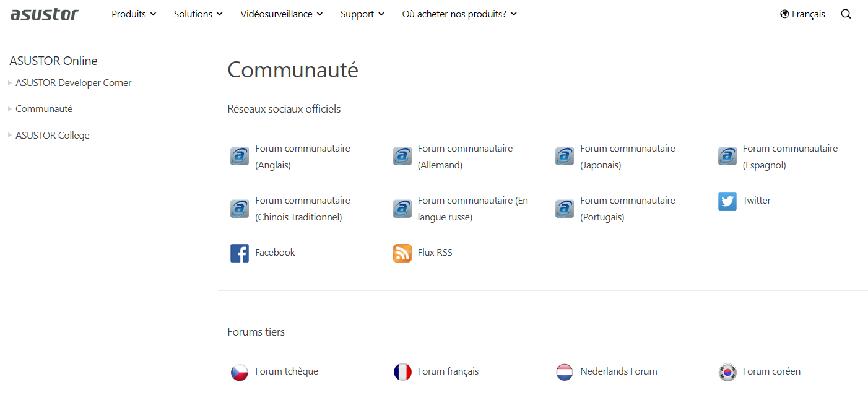Click the Netherlands flag icon
This screenshot has height=395, width=868.
pos(565,372)
